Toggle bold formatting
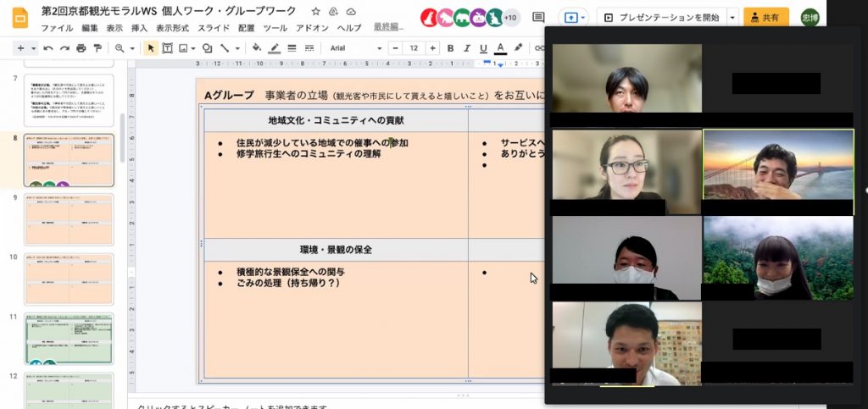This screenshot has height=409, width=868. pos(450,48)
